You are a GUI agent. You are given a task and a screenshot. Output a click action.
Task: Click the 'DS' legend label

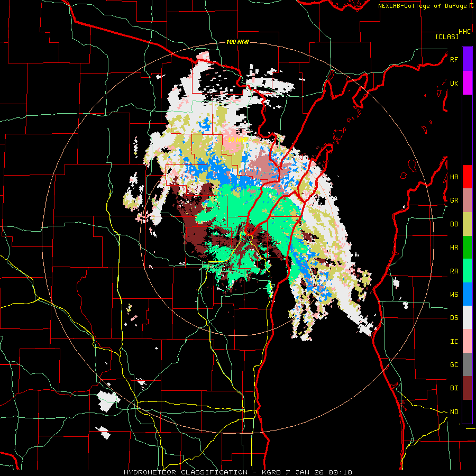(x=454, y=318)
